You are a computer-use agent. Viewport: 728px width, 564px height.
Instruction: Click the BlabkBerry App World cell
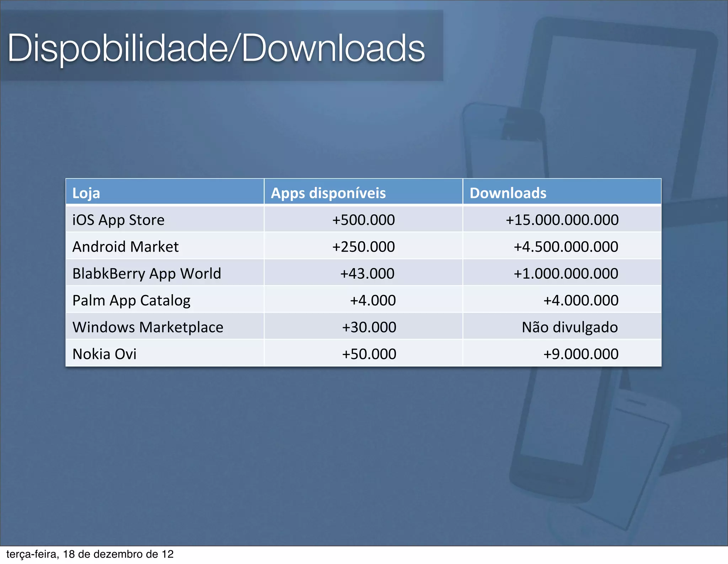(x=165, y=273)
